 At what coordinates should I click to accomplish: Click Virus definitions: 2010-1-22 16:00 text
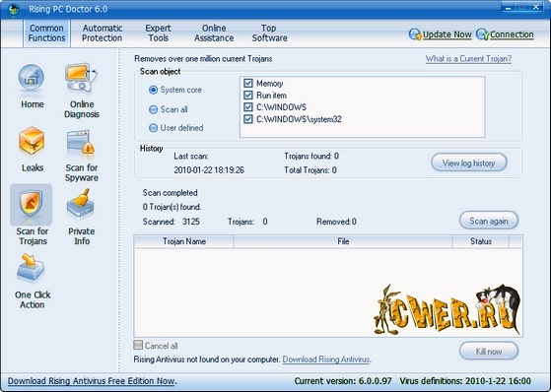coord(465,381)
